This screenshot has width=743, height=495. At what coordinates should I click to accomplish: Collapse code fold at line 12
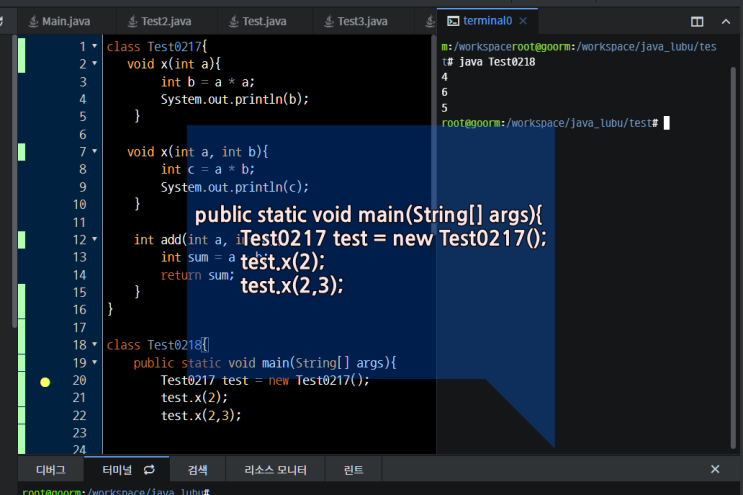pyautogui.click(x=94, y=240)
